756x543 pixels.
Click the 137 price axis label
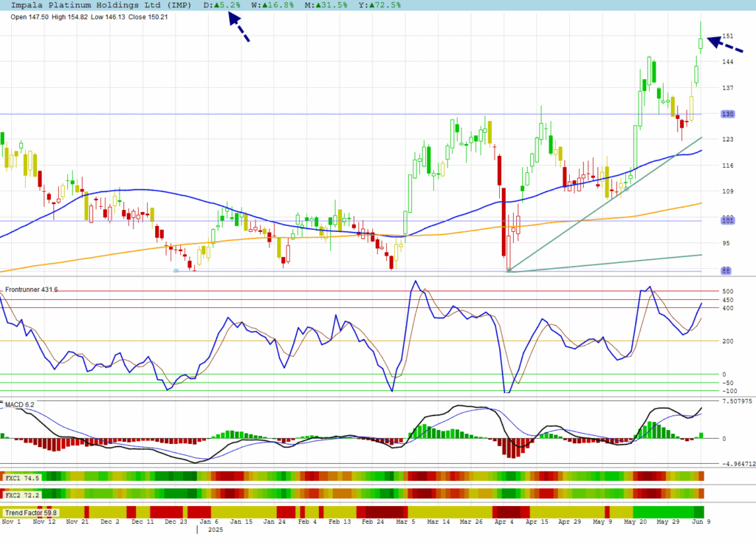(727, 88)
